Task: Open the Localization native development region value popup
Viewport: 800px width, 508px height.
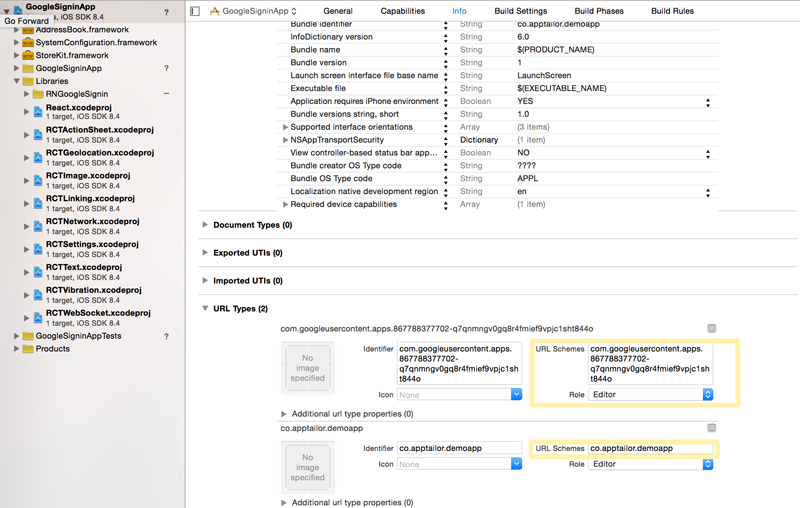Action: 708,192
